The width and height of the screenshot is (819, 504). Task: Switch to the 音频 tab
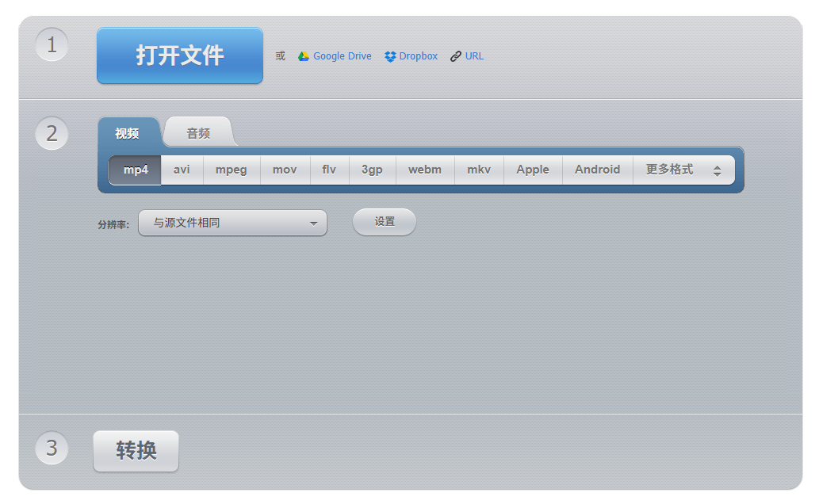tap(197, 132)
